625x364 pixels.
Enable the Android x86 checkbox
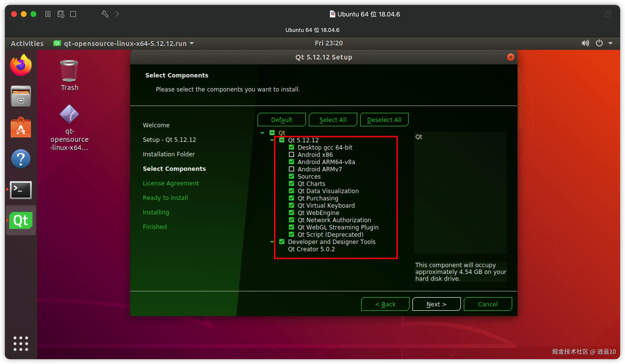291,155
